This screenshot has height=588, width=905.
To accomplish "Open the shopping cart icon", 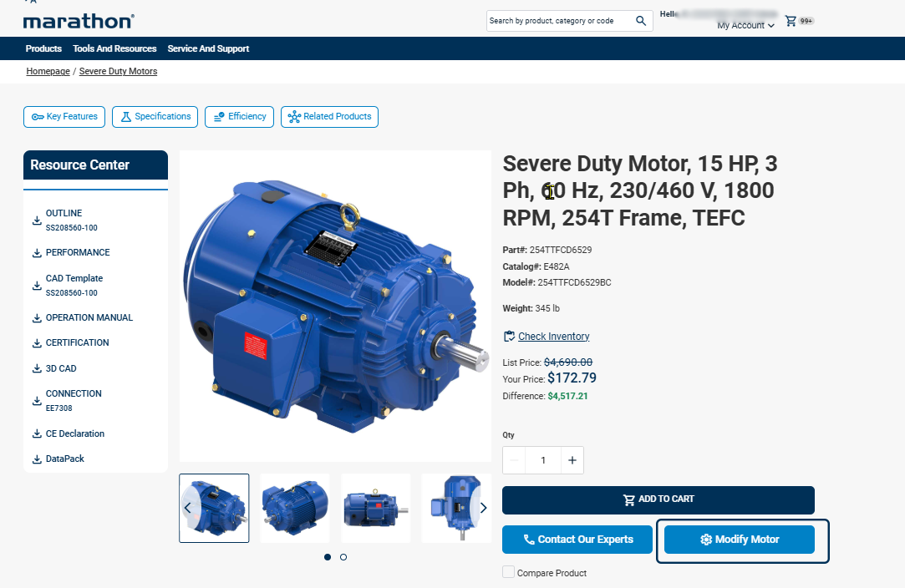I will point(791,21).
